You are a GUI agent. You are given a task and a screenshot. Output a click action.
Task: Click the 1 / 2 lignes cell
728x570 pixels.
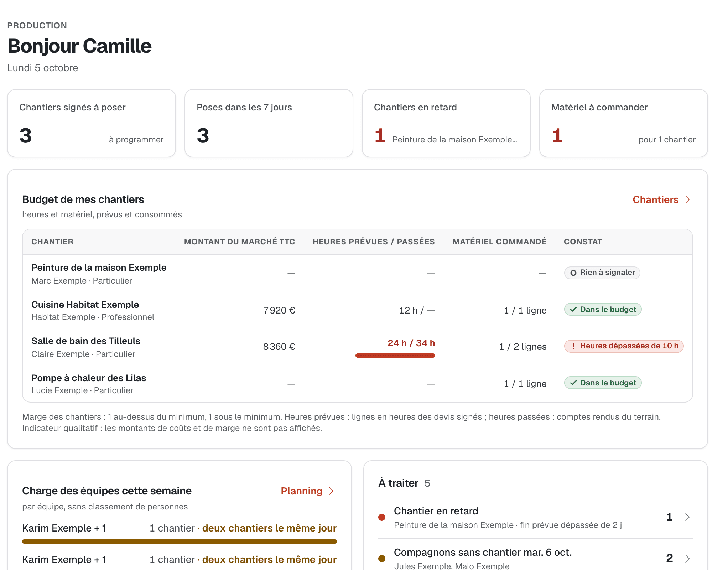523,347
